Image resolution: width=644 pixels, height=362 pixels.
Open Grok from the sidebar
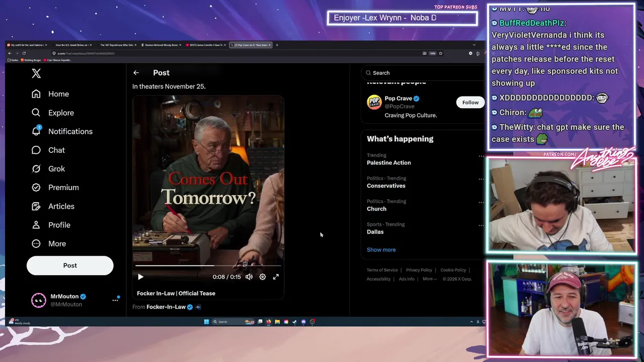(x=48, y=169)
